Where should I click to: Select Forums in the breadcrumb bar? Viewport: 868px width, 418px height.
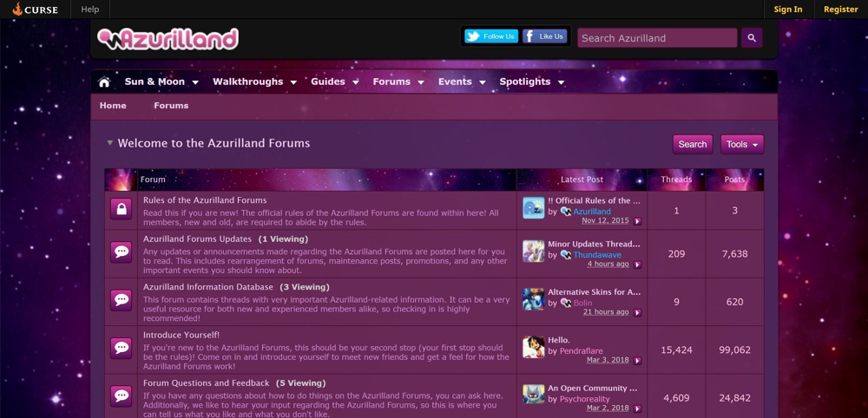tap(171, 106)
